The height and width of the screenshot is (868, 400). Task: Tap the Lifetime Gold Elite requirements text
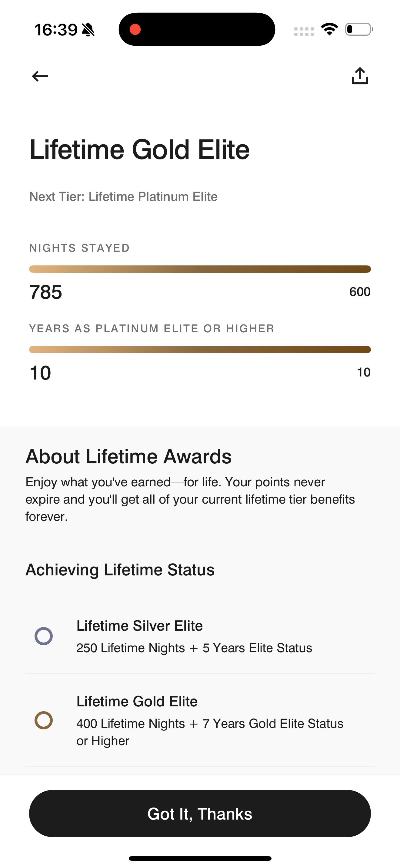click(210, 732)
